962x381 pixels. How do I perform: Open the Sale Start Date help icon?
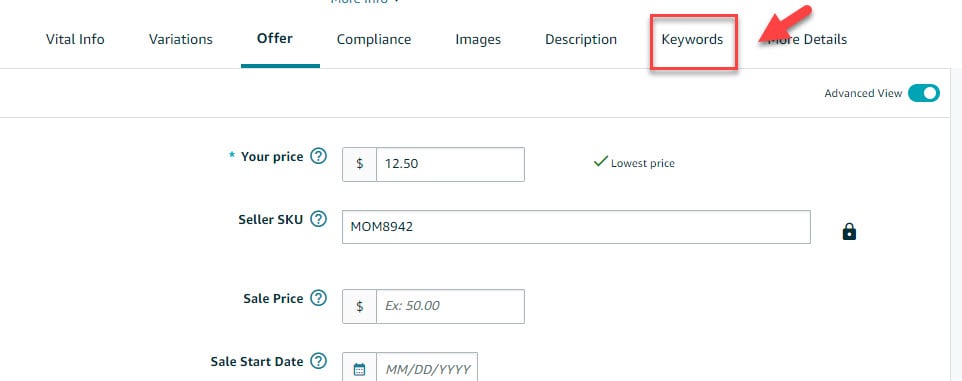tap(318, 361)
